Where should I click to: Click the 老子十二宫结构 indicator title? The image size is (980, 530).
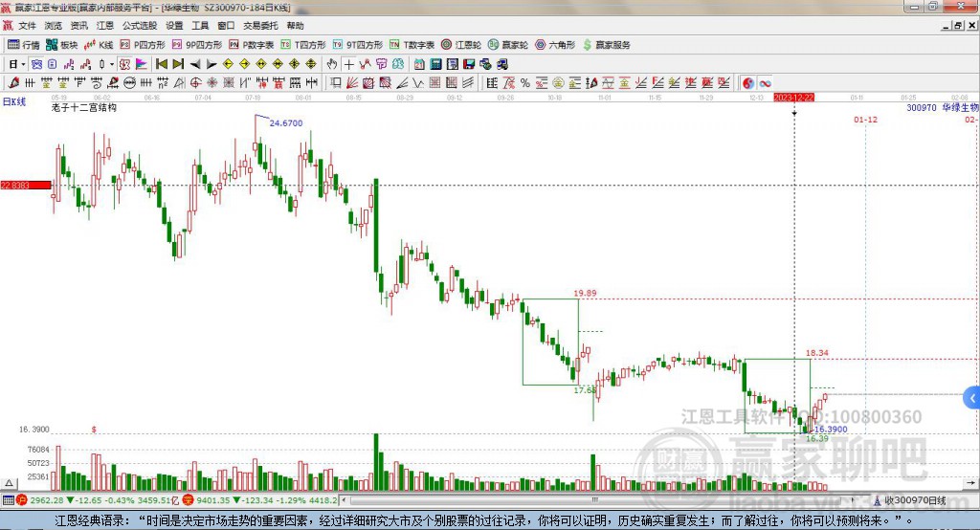(84, 107)
